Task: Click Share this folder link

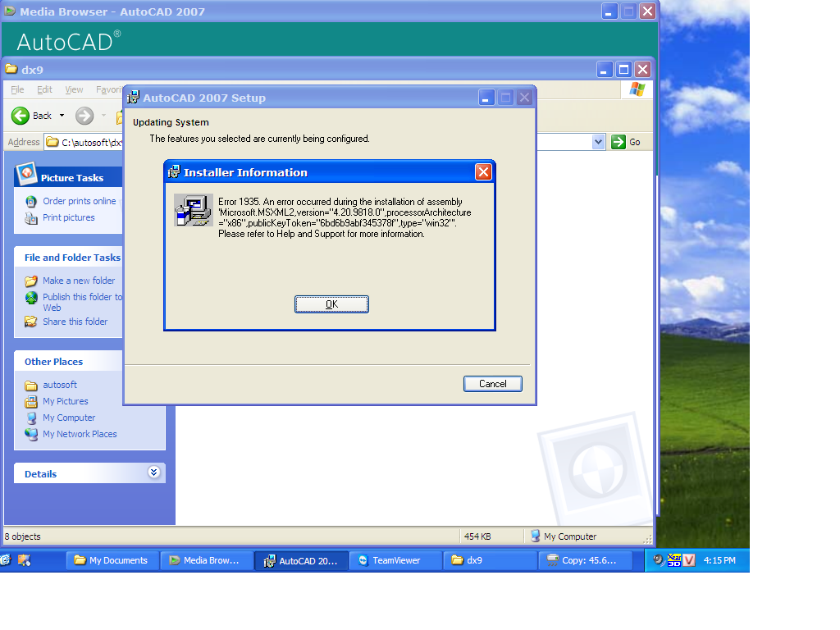Action: (75, 322)
